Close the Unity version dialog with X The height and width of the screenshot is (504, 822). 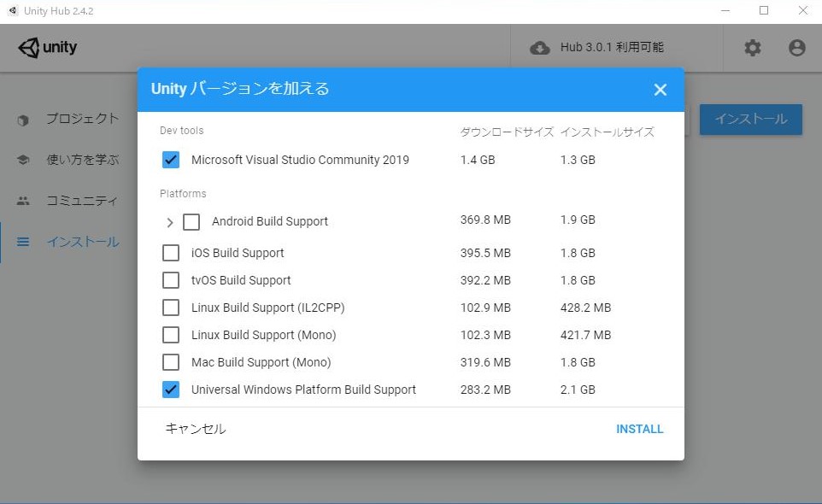661,90
